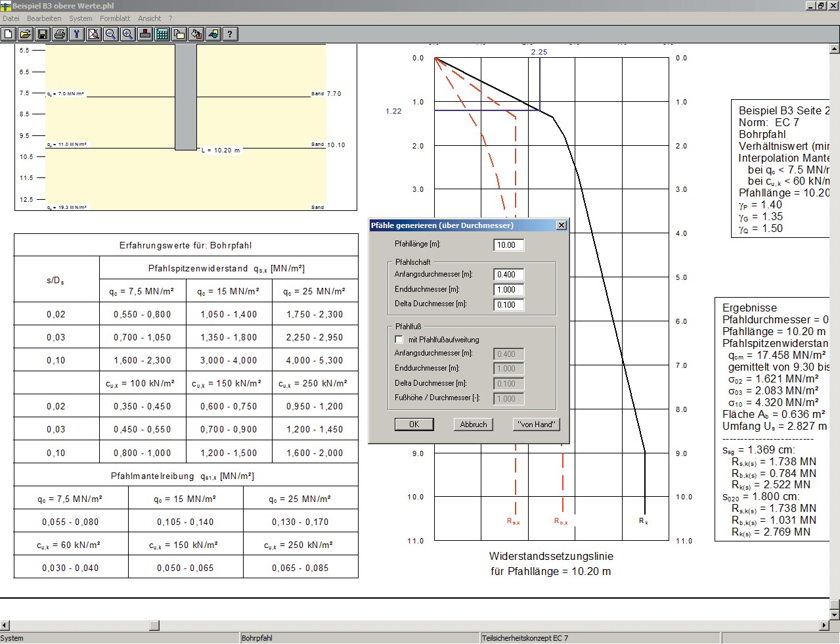Open the Formblatt menu
The width and height of the screenshot is (840, 644).
click(x=115, y=18)
